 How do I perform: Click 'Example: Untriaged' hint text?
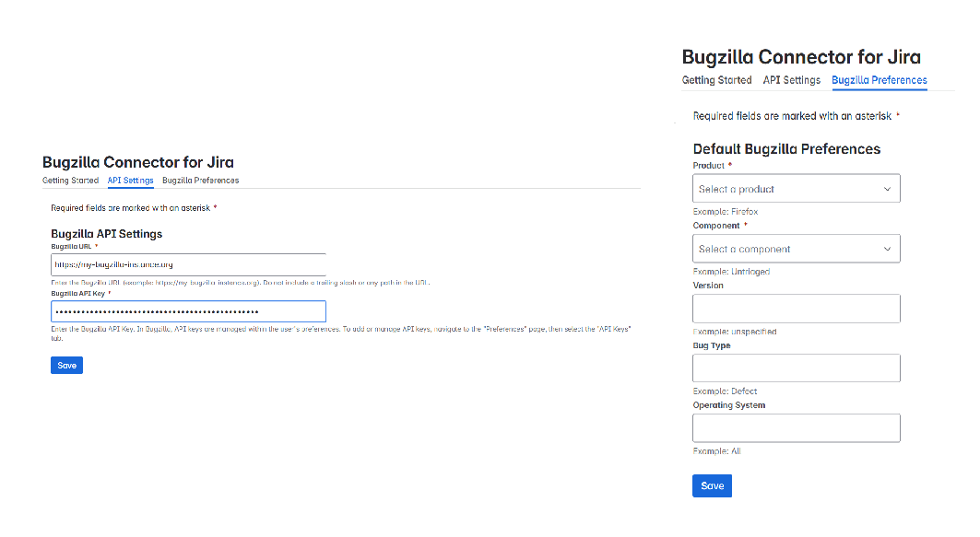(731, 272)
